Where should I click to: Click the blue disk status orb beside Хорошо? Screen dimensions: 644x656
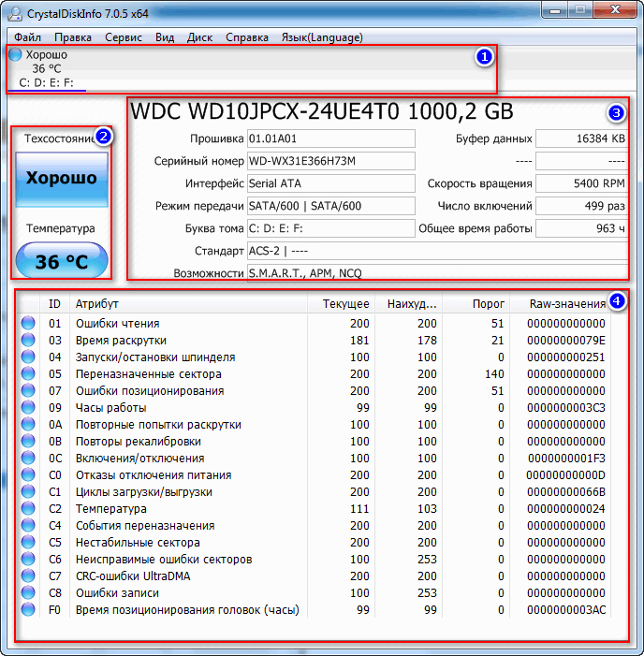coord(15,54)
